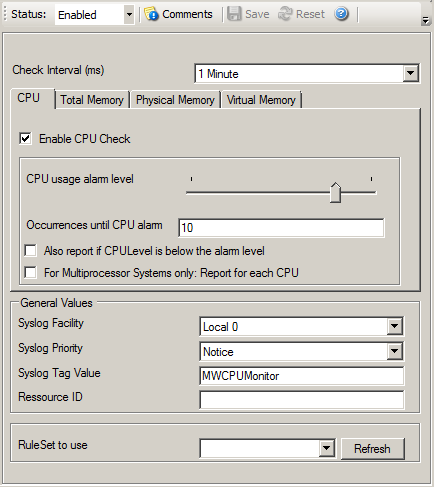The height and width of the screenshot is (487, 434).
Task: Expand the Check Interval dropdown
Action: click(x=410, y=73)
